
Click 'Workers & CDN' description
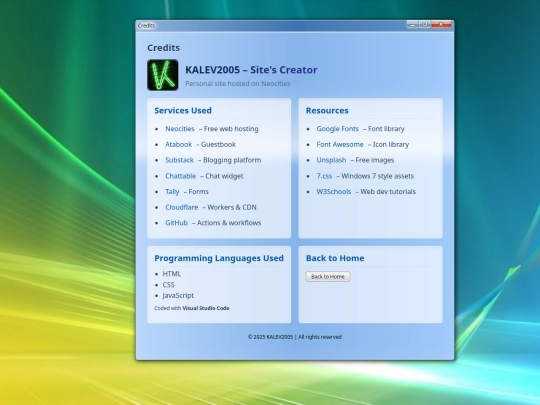coord(232,207)
